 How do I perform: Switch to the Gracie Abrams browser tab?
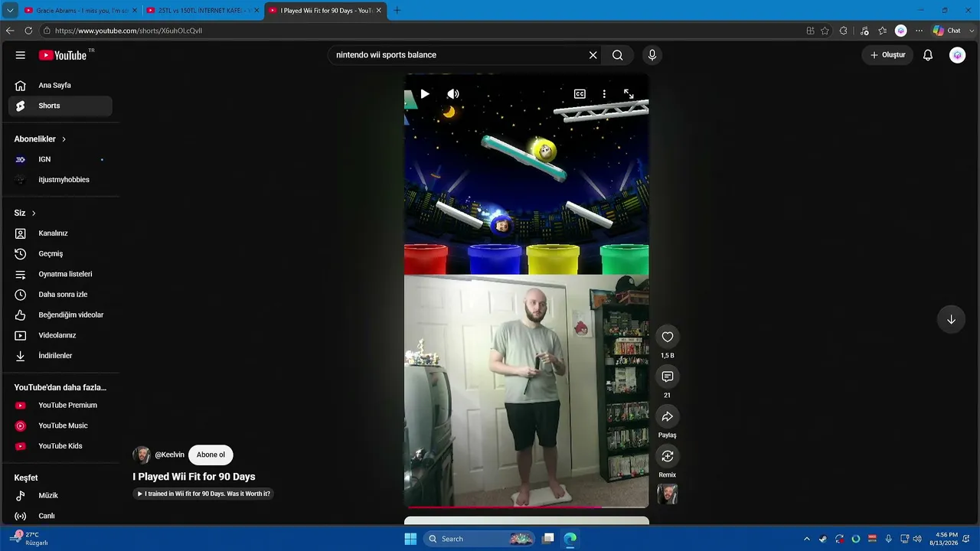80,11
